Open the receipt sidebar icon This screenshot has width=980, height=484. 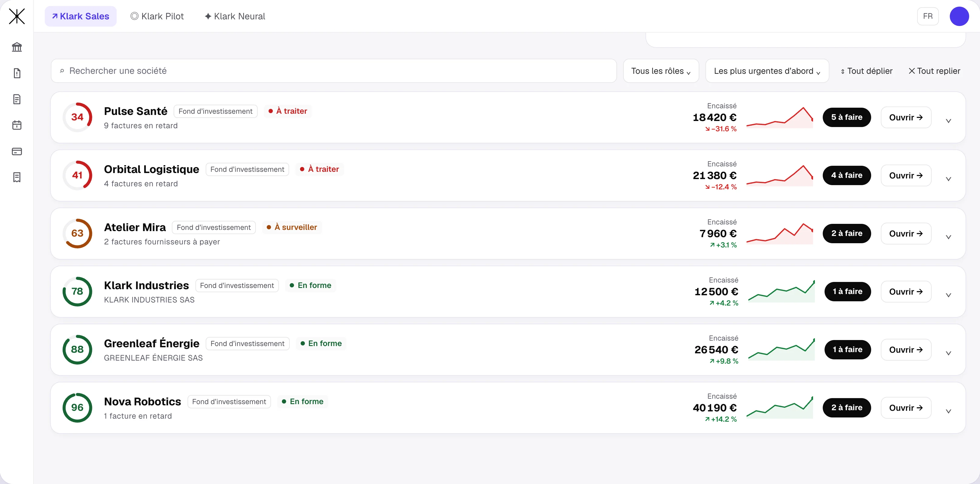click(x=17, y=177)
